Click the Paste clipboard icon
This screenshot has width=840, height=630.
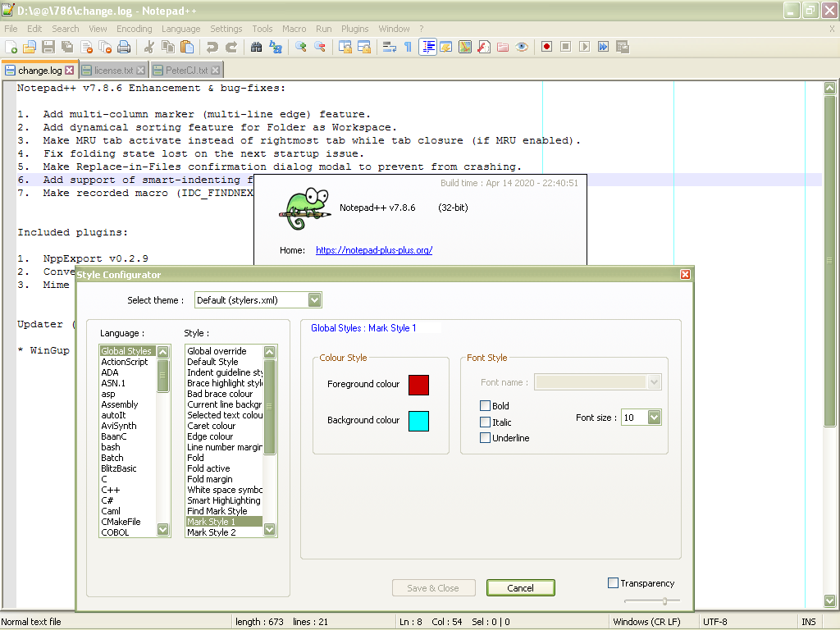pyautogui.click(x=187, y=47)
